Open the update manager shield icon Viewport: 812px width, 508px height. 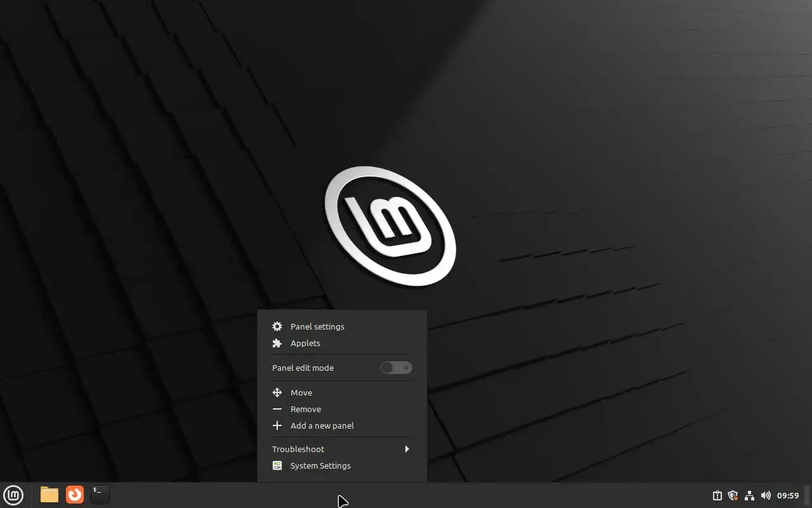click(733, 495)
